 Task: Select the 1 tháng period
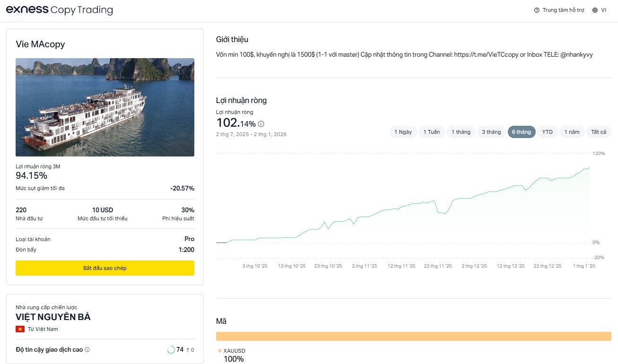pyautogui.click(x=461, y=132)
